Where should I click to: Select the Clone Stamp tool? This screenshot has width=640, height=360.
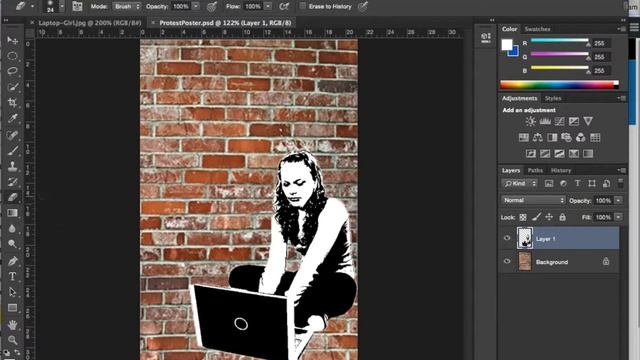(12, 166)
